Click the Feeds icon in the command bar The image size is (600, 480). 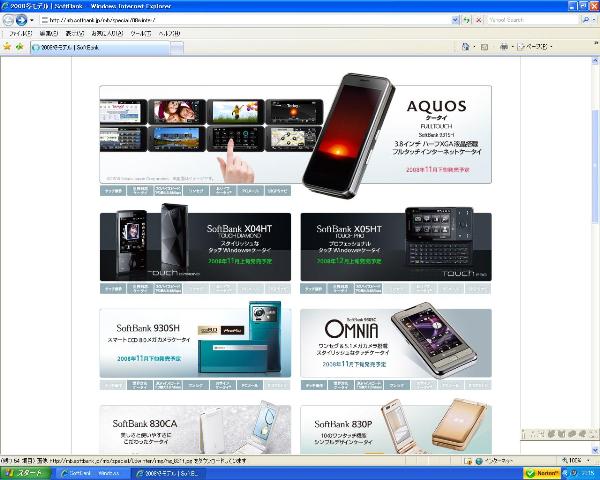pyautogui.click(x=484, y=47)
